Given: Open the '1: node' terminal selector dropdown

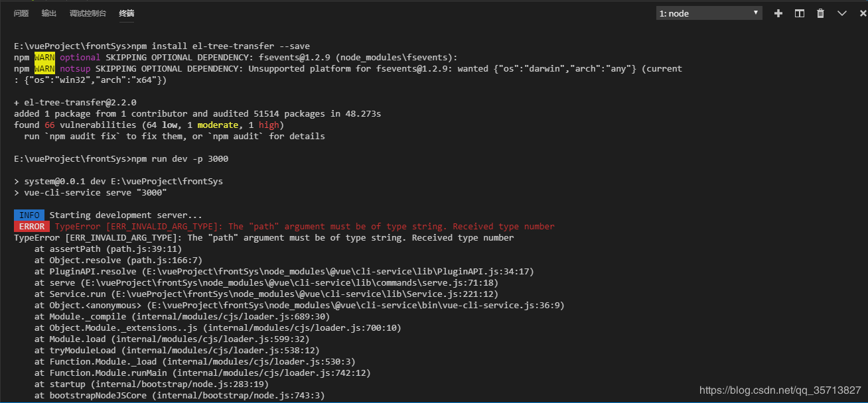Looking at the screenshot, I should [x=709, y=13].
